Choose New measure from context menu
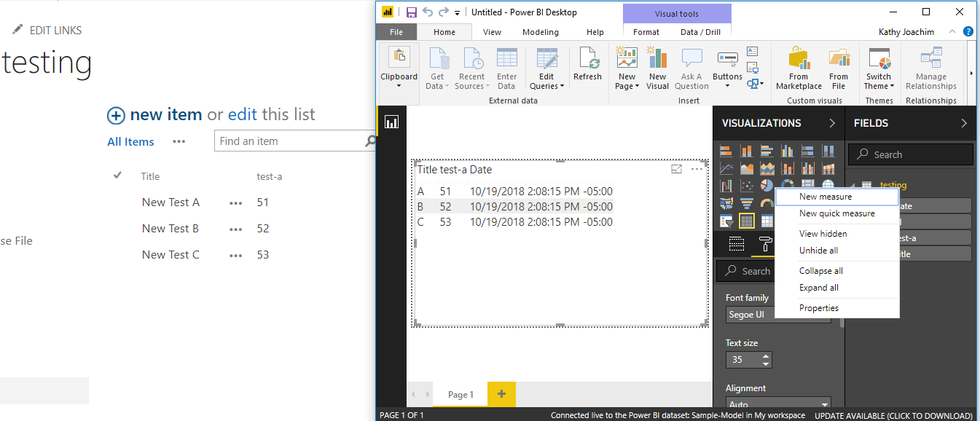 point(837,197)
